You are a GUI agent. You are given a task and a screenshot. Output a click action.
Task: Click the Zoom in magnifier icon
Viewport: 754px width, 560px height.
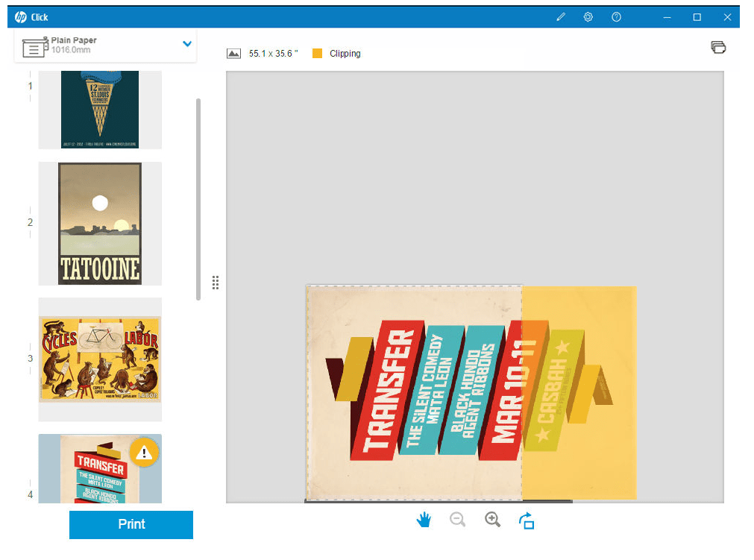492,520
